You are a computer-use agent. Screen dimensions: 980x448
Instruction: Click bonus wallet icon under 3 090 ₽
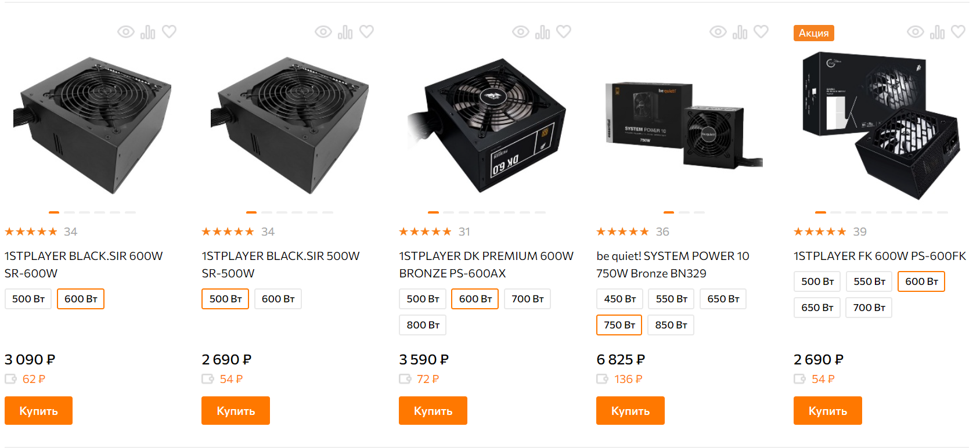pyautogui.click(x=11, y=379)
